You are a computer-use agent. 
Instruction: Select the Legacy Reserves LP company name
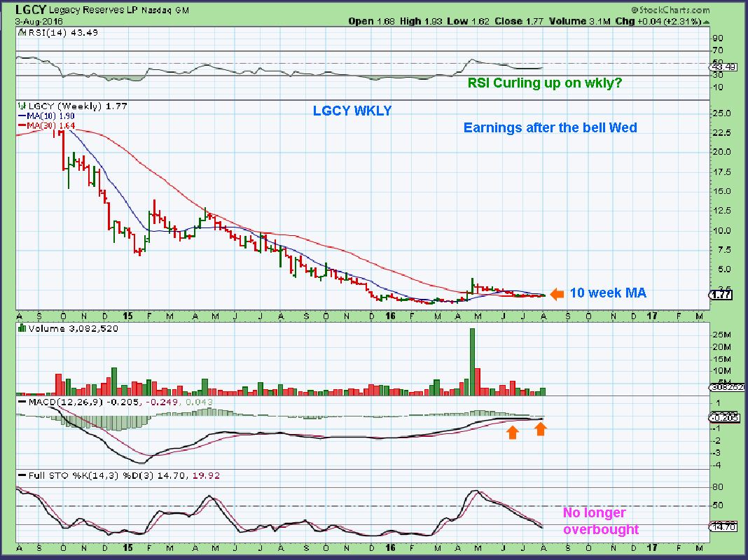click(x=93, y=10)
